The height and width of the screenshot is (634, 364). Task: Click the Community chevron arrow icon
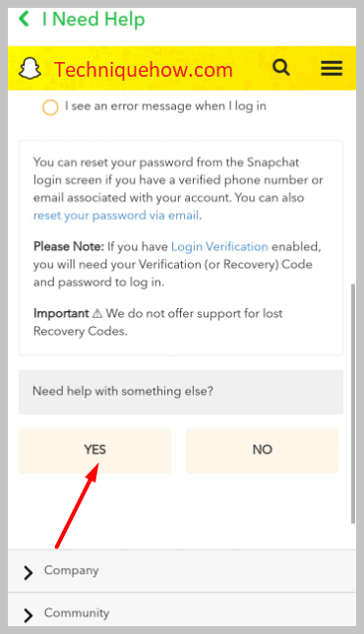tap(28, 615)
